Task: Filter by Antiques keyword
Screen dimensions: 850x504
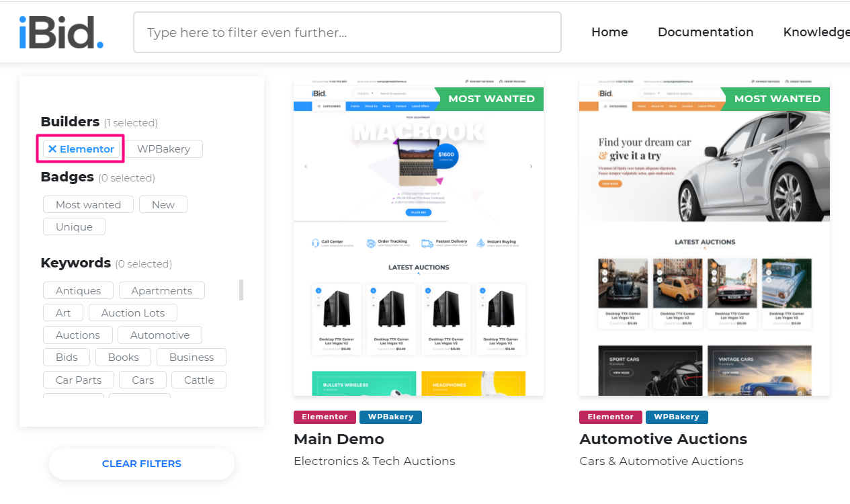Action: click(x=78, y=291)
